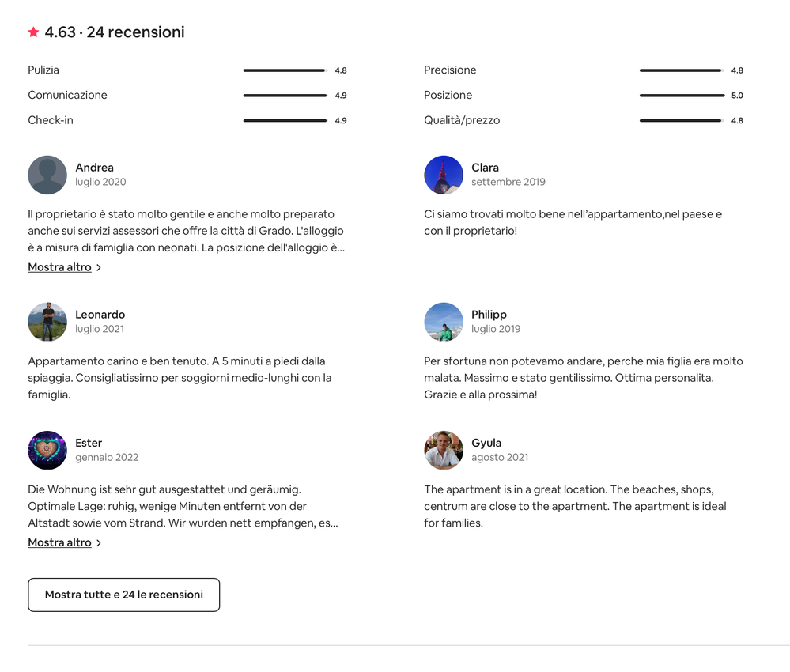Screen dimensions: 790x672
Task: Click the Qualità/prezzo rating bar
Action: [x=681, y=121]
